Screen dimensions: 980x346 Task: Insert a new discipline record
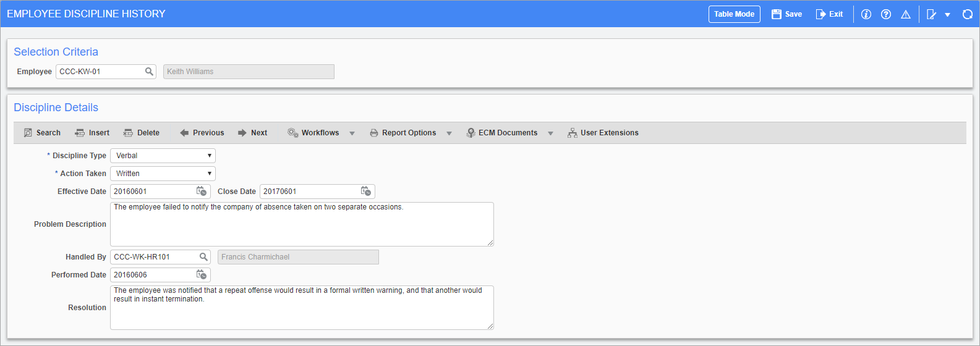click(92, 133)
